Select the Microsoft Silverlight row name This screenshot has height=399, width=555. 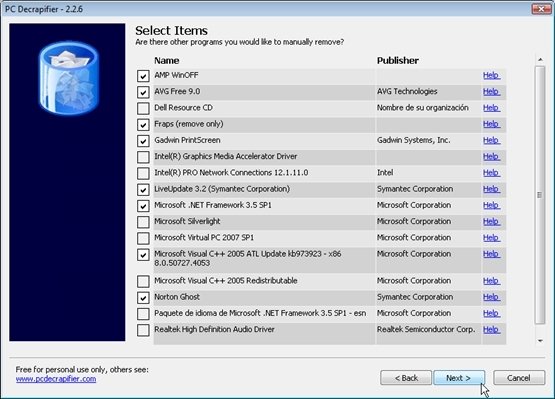(187, 221)
